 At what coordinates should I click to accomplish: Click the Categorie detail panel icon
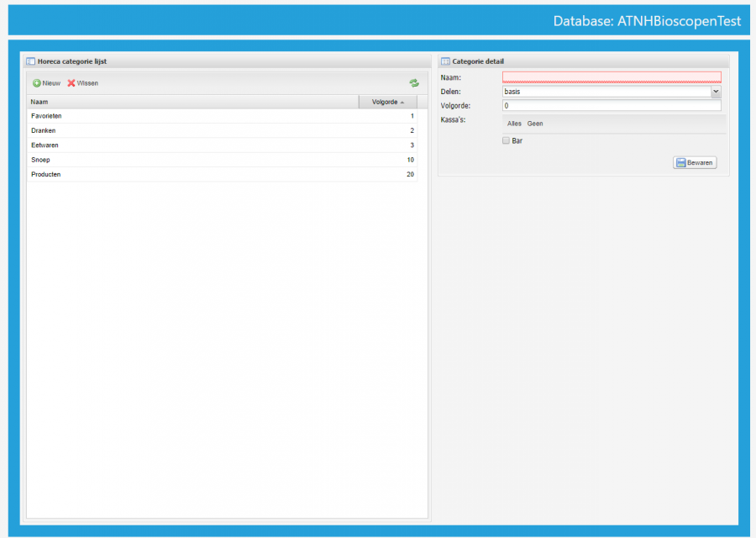pos(445,61)
